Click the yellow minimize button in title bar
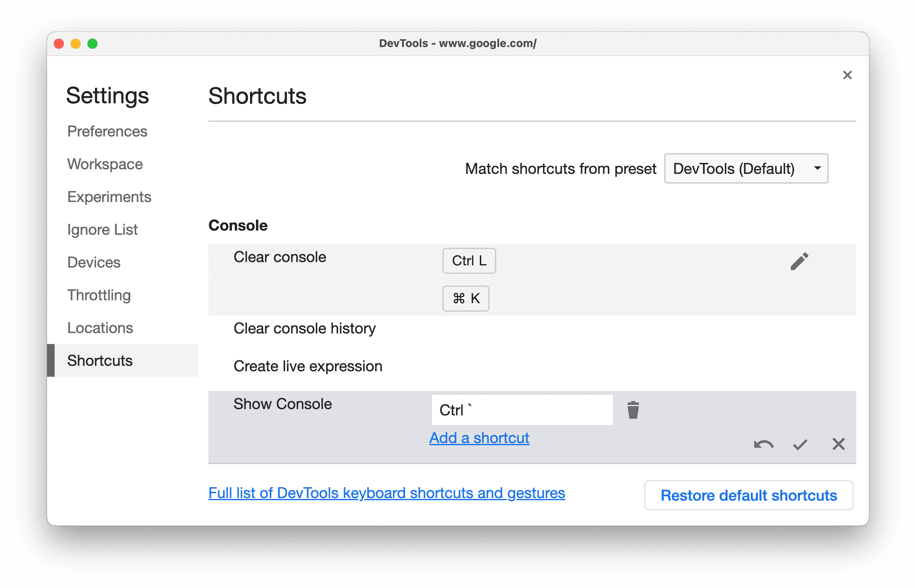916x588 pixels. (76, 45)
